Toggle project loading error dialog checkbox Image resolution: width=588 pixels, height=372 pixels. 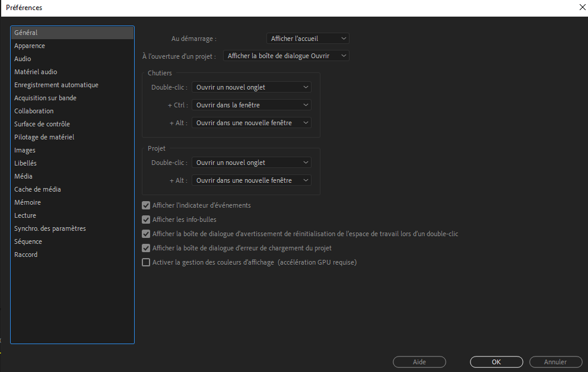pos(146,248)
